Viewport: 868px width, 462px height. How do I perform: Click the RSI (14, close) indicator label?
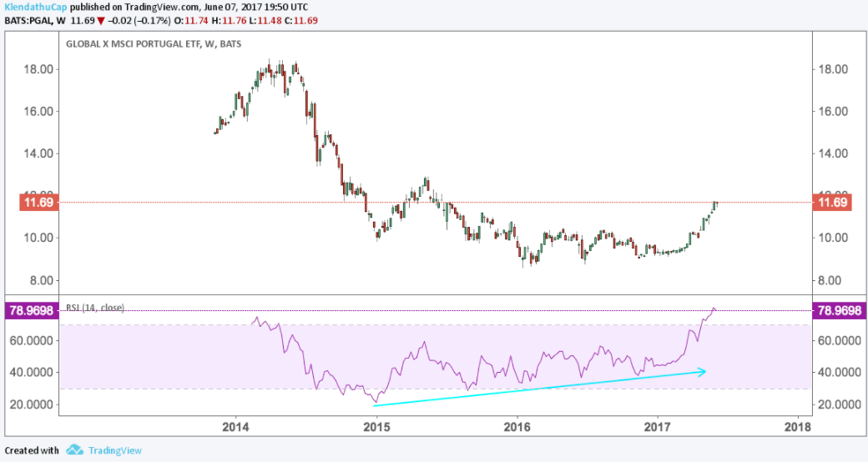click(94, 308)
